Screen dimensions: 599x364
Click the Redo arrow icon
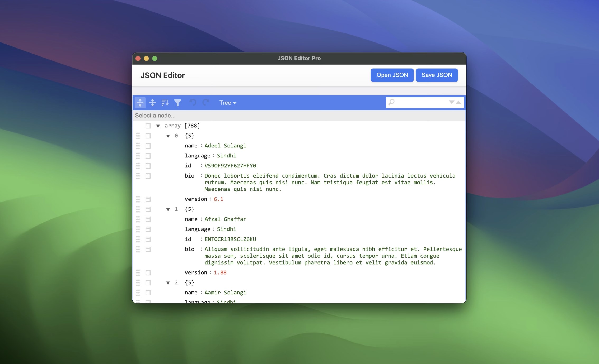[206, 103]
